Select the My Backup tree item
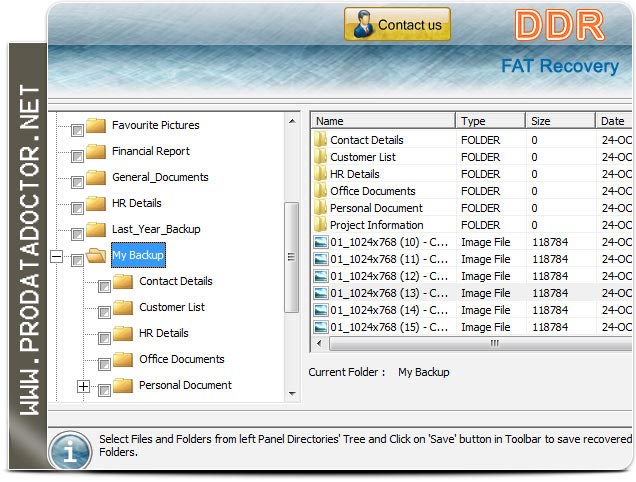 138,255
